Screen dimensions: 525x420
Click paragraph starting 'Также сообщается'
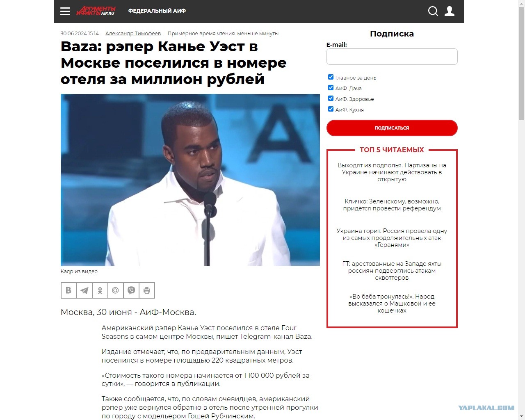(x=210, y=408)
